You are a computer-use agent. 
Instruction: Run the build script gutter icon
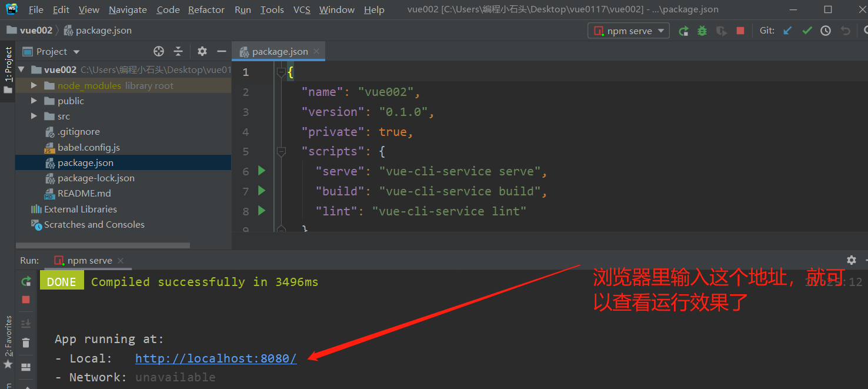tap(262, 191)
